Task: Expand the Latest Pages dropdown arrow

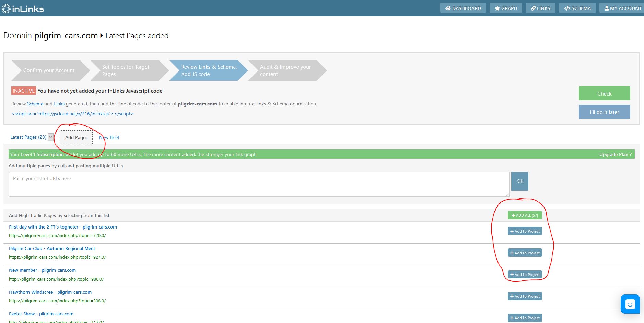Action: [50, 137]
